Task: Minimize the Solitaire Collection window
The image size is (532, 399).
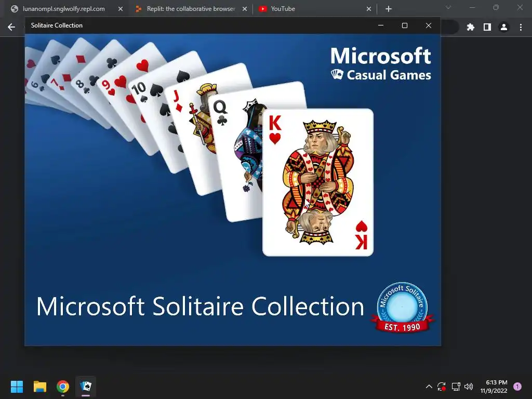Action: click(x=381, y=25)
